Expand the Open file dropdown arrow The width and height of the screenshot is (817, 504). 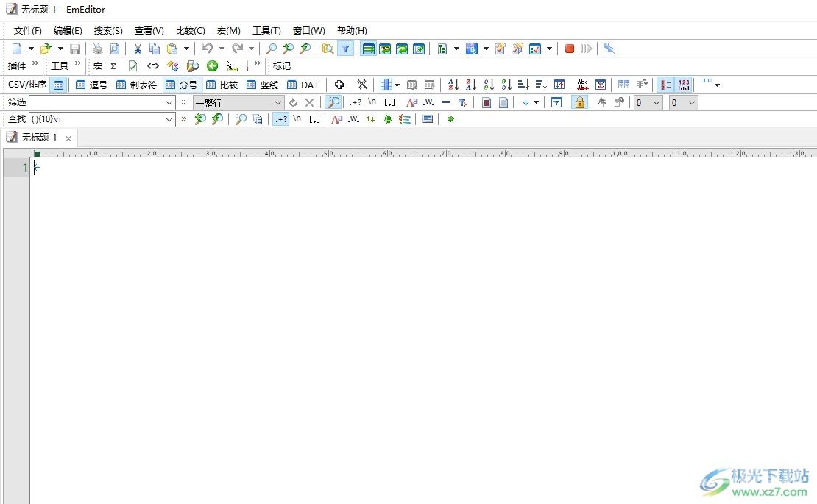[60, 49]
